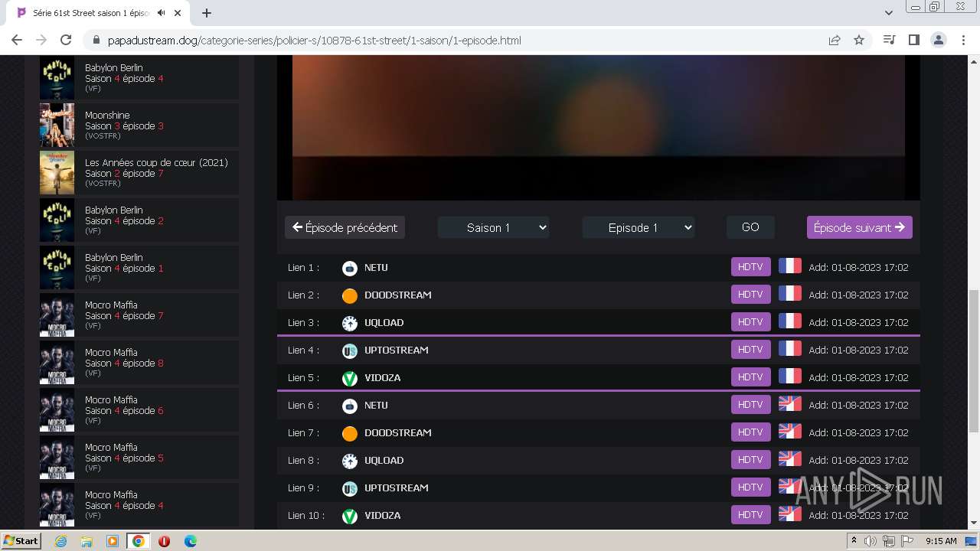Click Mocro Maffia épisode 6 poster thumbnail
Viewport: 980px width, 551px height.
coord(57,409)
